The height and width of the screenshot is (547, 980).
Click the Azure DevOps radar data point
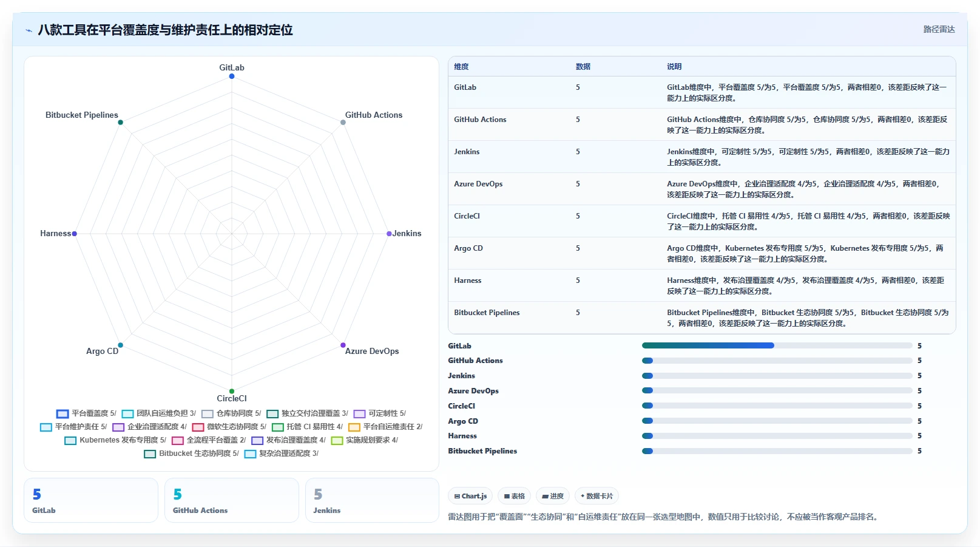pyautogui.click(x=343, y=345)
